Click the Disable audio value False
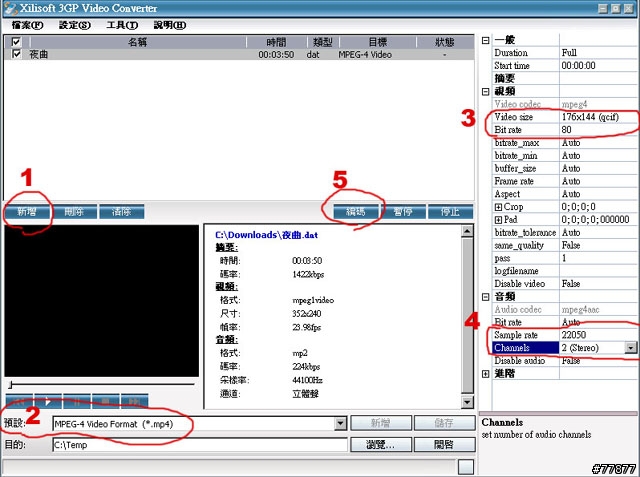This screenshot has width=640, height=477. click(x=598, y=361)
